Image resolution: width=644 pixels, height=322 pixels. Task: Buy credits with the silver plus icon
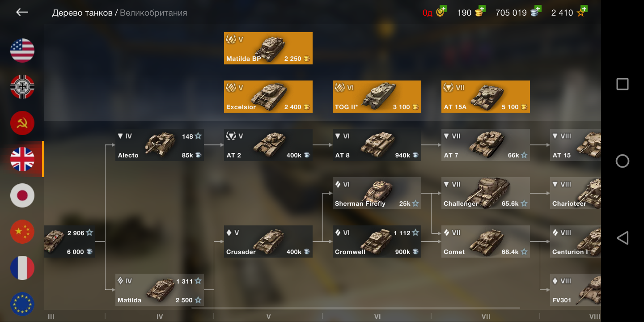click(536, 12)
